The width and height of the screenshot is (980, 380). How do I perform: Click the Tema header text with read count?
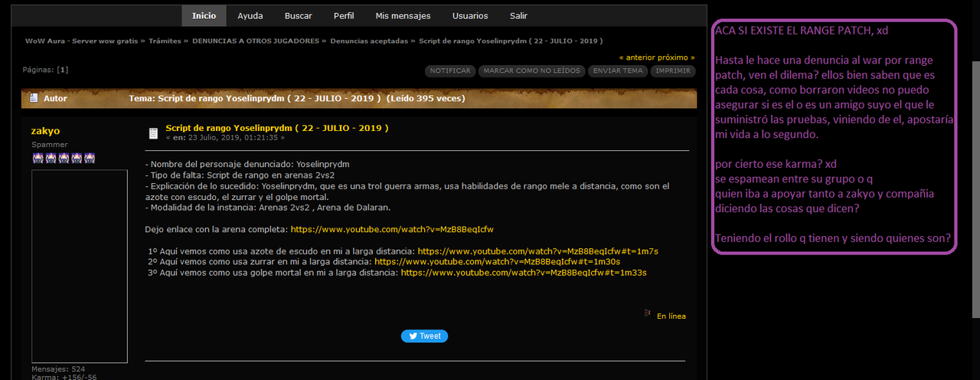(x=297, y=98)
